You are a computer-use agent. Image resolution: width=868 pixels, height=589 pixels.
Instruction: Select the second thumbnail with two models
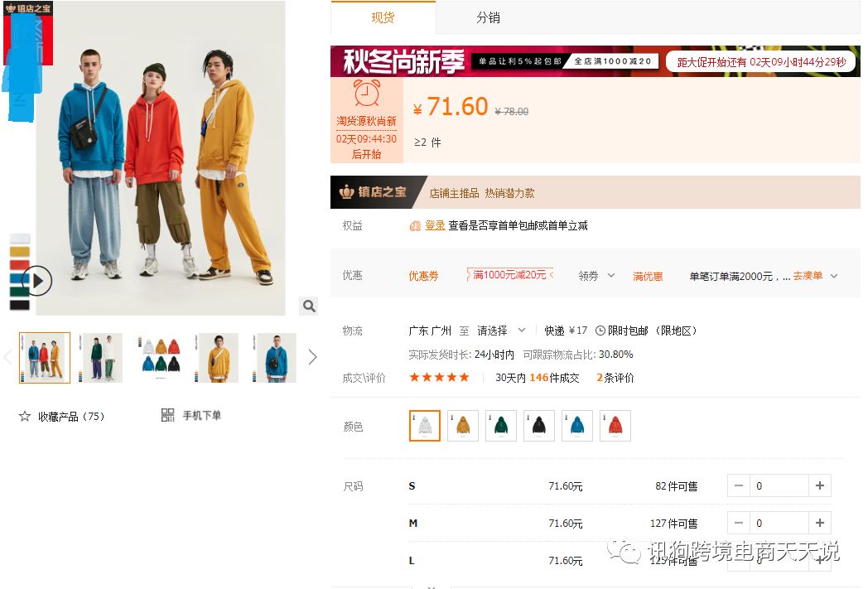pos(100,358)
